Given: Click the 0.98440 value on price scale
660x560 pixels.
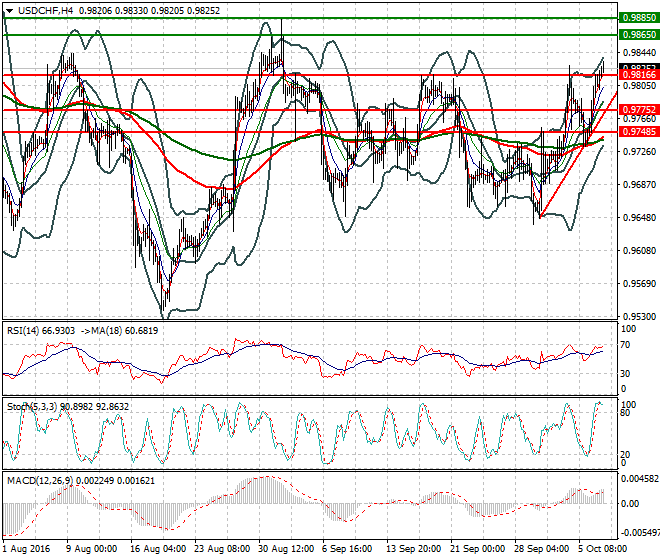Looking at the screenshot, I should coord(638,52).
